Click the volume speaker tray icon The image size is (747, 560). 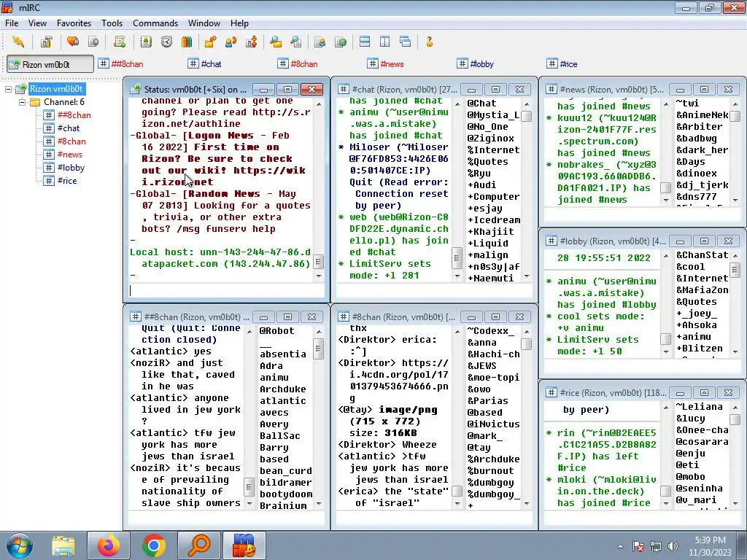click(673, 546)
